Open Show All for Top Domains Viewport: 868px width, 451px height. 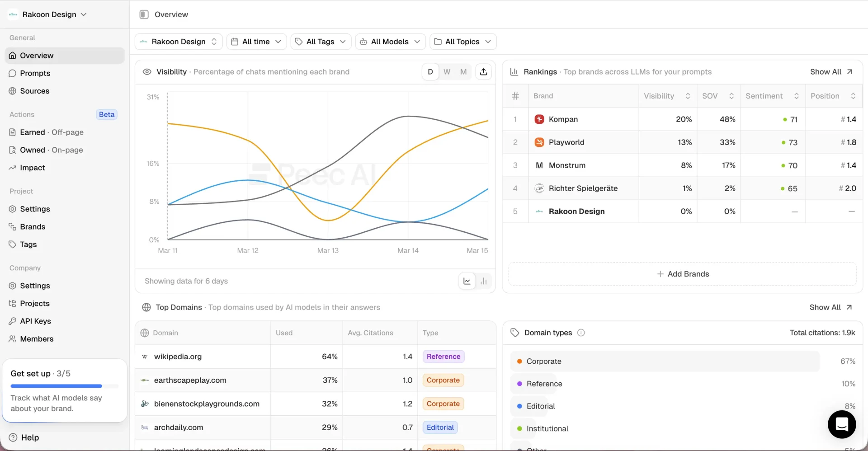[831, 307]
